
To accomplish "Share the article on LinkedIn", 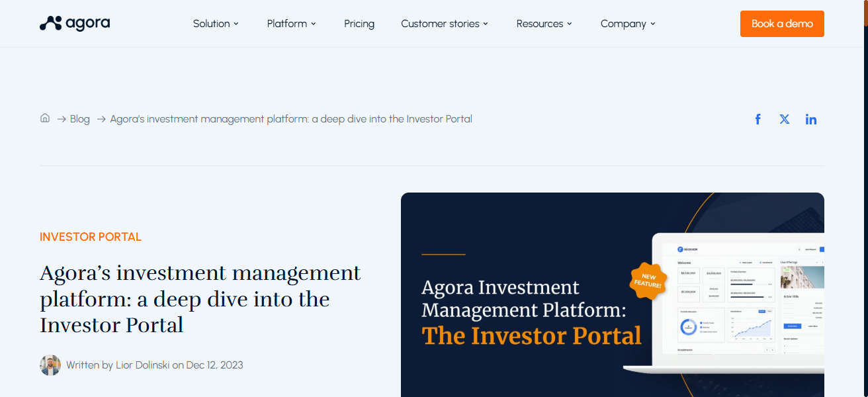I will (x=810, y=119).
